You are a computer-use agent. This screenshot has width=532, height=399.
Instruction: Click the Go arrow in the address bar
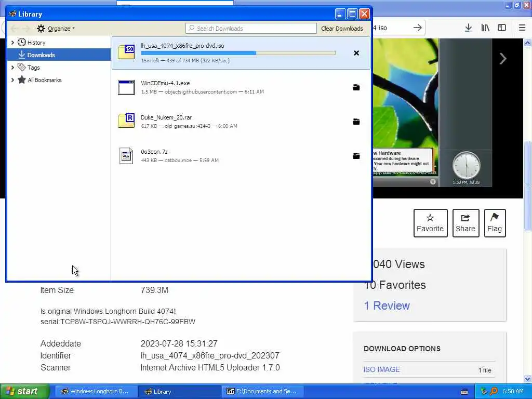pyautogui.click(x=418, y=28)
